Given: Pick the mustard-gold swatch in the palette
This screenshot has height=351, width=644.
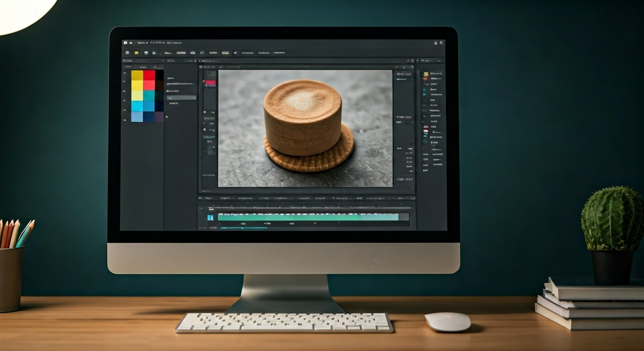Looking at the screenshot, I should [137, 75].
